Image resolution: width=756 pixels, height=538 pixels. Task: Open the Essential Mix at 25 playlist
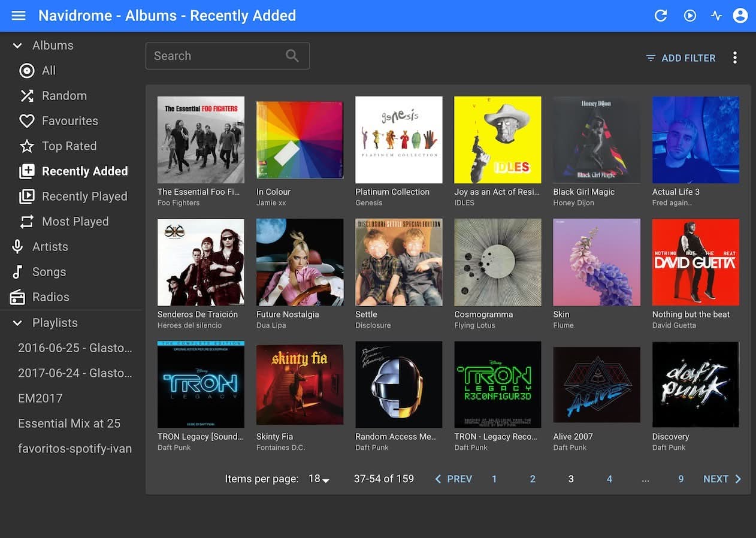(69, 424)
